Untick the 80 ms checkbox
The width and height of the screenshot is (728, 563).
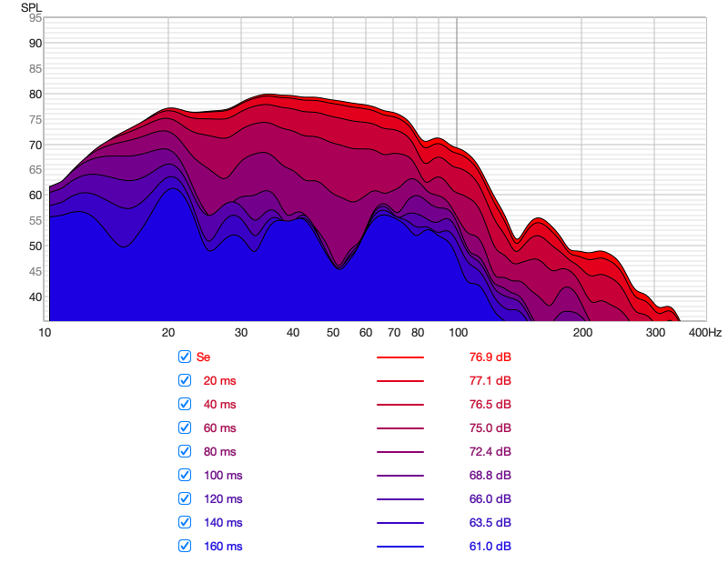[x=185, y=451]
